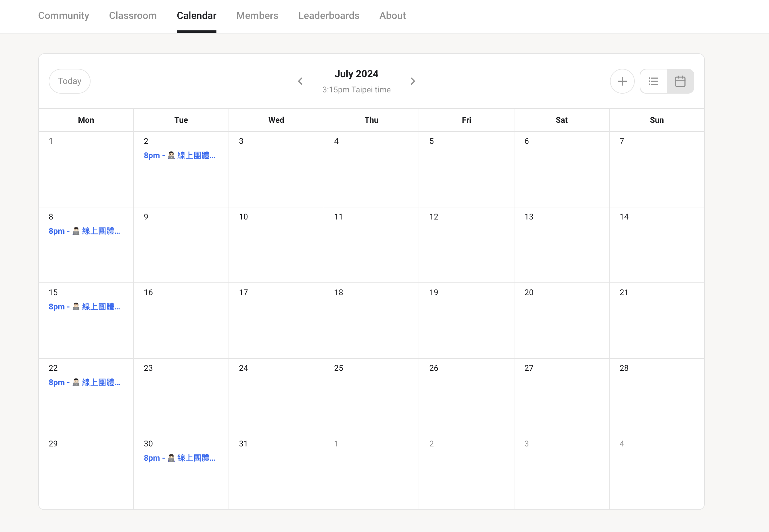Open the About tab
769x532 pixels.
393,16
